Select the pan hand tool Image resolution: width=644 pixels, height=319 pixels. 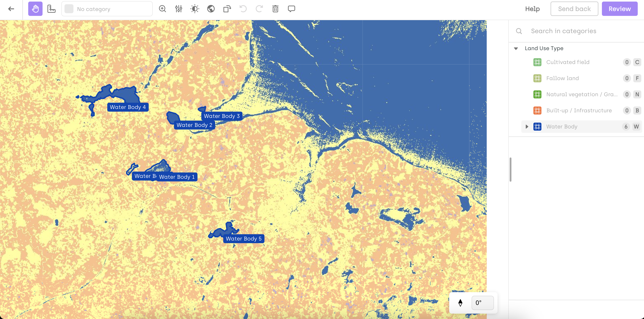[35, 9]
